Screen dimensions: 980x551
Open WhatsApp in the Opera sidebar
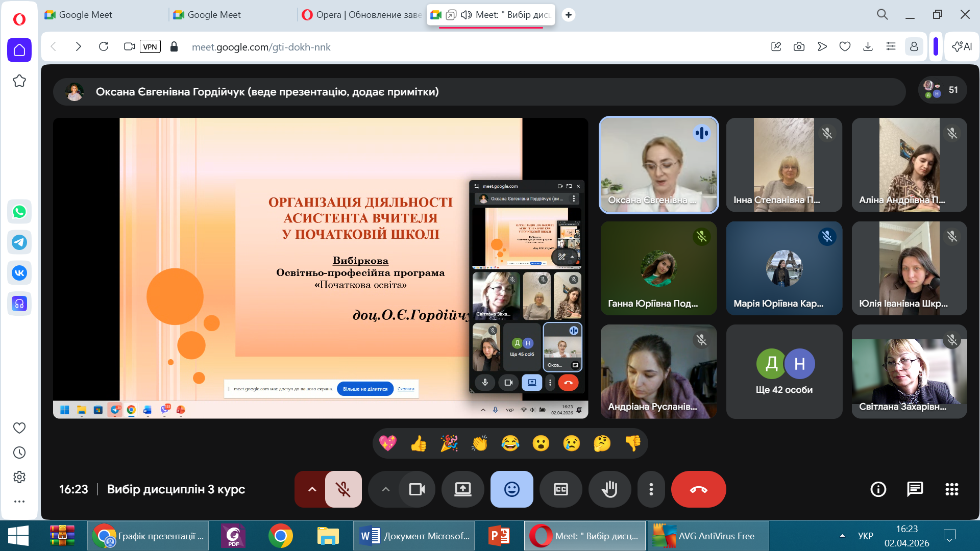click(x=19, y=212)
